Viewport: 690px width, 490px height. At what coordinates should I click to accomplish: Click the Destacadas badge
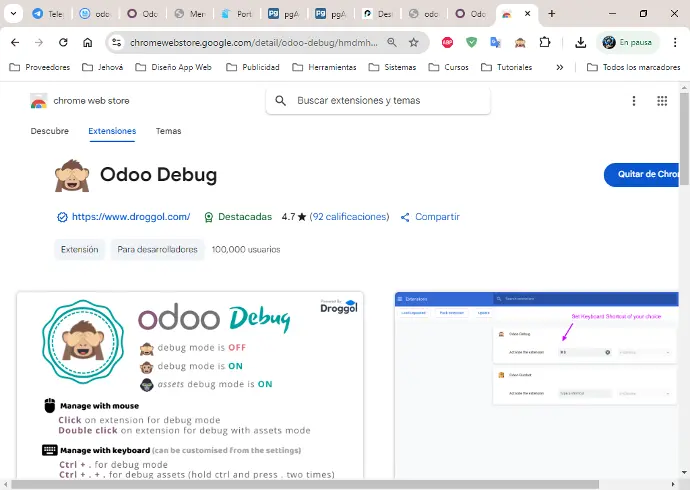238,217
